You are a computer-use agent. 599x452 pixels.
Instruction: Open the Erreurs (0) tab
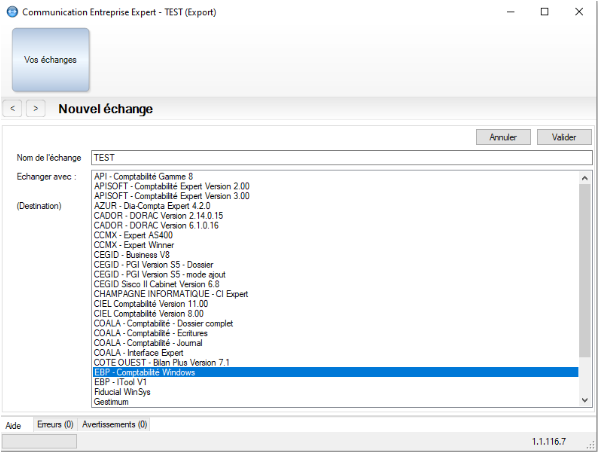click(x=55, y=424)
